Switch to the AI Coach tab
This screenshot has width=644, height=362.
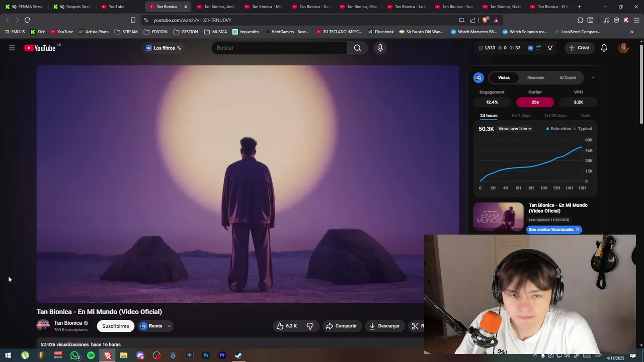[568, 77]
